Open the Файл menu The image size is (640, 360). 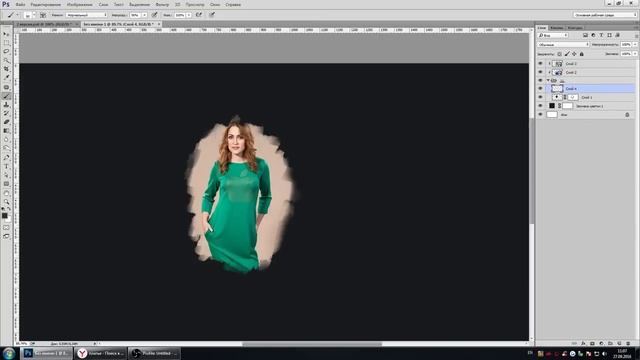point(20,4)
